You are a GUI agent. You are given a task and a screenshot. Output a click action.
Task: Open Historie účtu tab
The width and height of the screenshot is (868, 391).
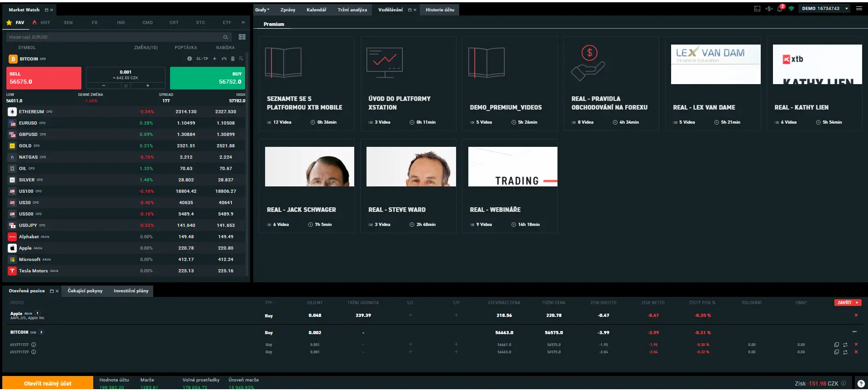(x=440, y=10)
